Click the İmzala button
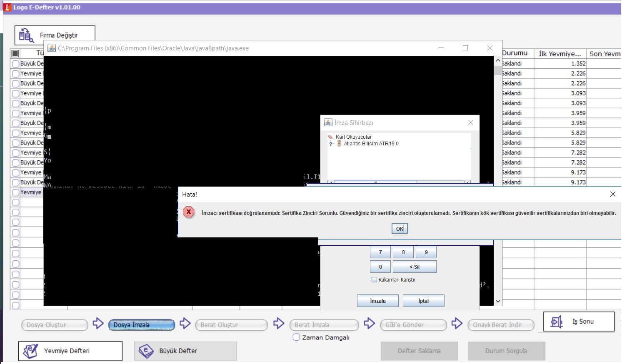The width and height of the screenshot is (622, 364). (378, 301)
